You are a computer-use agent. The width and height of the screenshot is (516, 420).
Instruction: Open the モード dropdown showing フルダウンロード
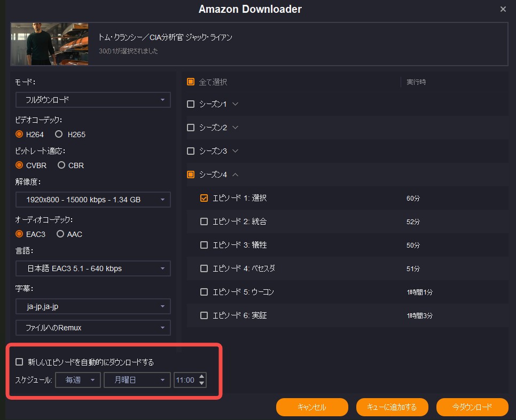coord(93,100)
